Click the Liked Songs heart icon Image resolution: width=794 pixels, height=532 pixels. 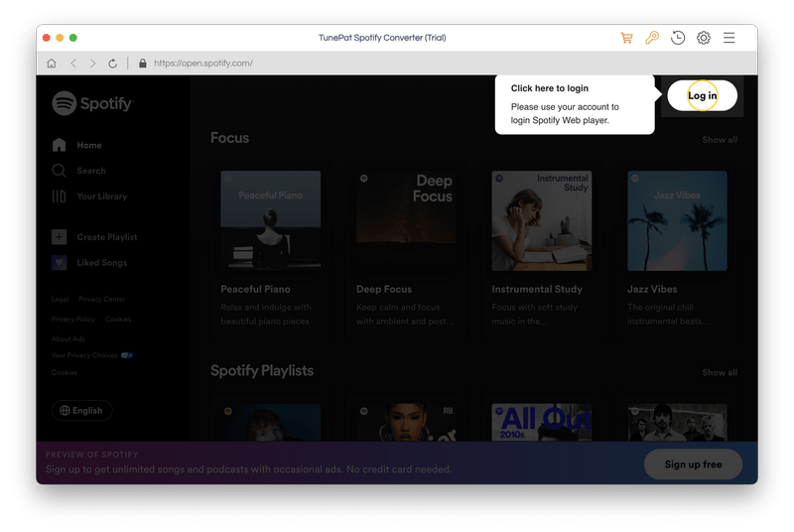click(x=59, y=262)
